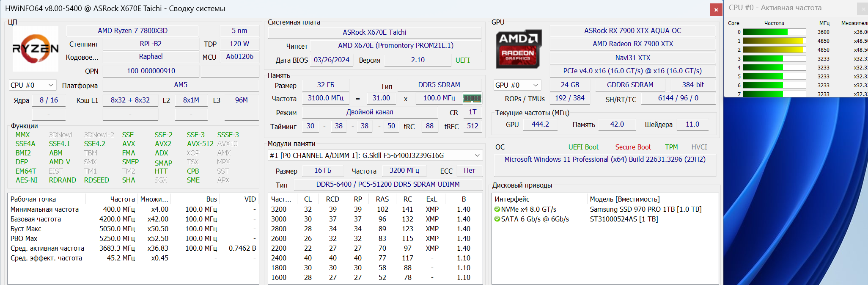Open the CPU #0 selector dropdown
Screen dimensions: 868x285
[33, 85]
